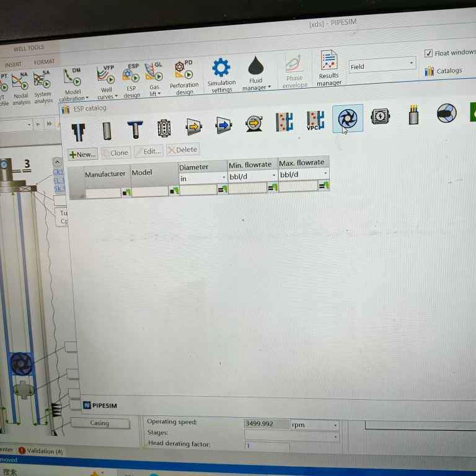Select the cable catalog icon
This screenshot has width=476, height=476.
[413, 115]
